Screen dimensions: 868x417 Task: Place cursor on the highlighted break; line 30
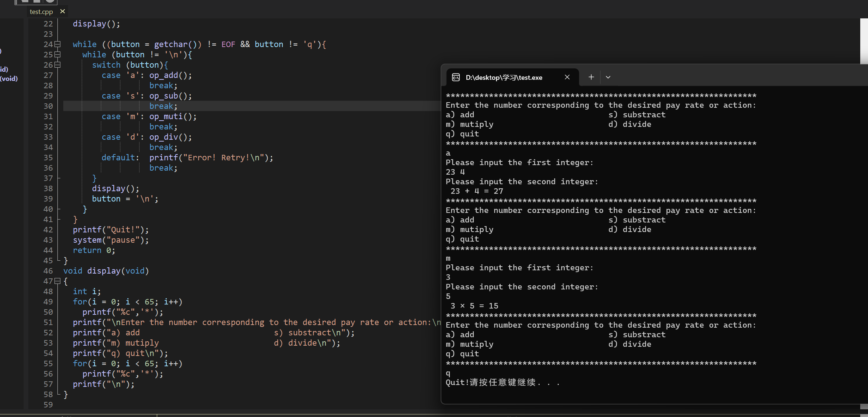[163, 106]
